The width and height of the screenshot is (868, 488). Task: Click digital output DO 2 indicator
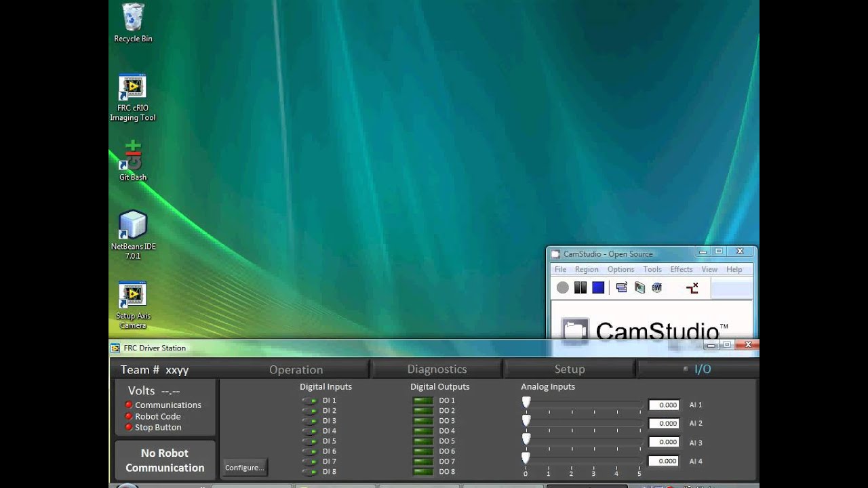point(422,411)
